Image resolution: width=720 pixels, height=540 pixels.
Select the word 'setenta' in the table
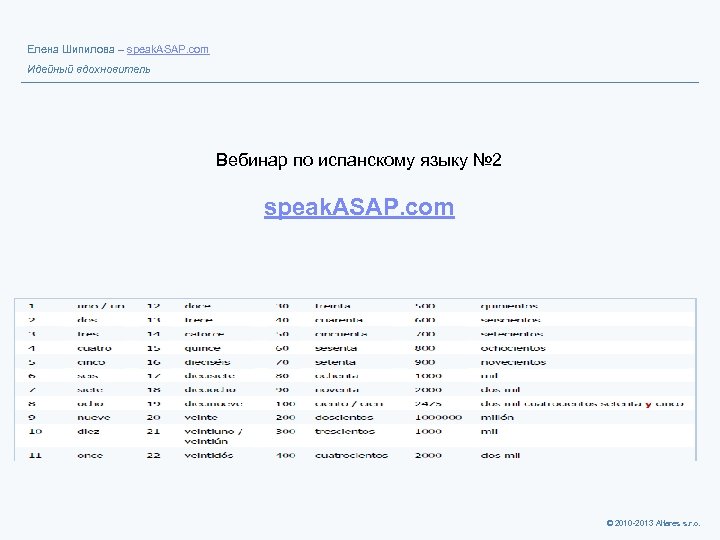click(335, 362)
